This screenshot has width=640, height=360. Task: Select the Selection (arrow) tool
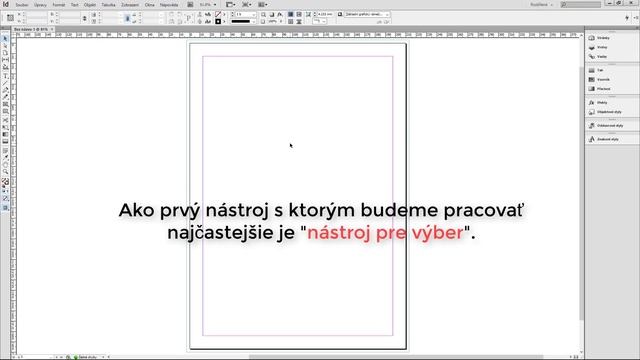5,38
